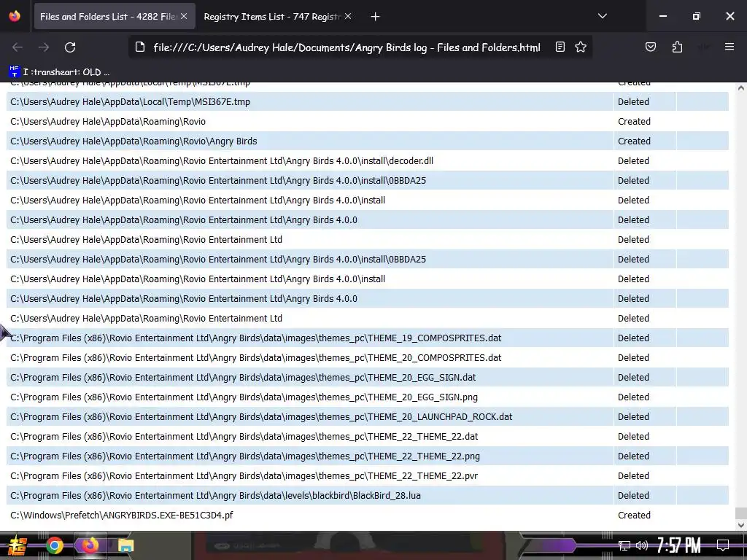Select THEME_19_COMPOSPRITES.dat path

pyautogui.click(x=256, y=338)
